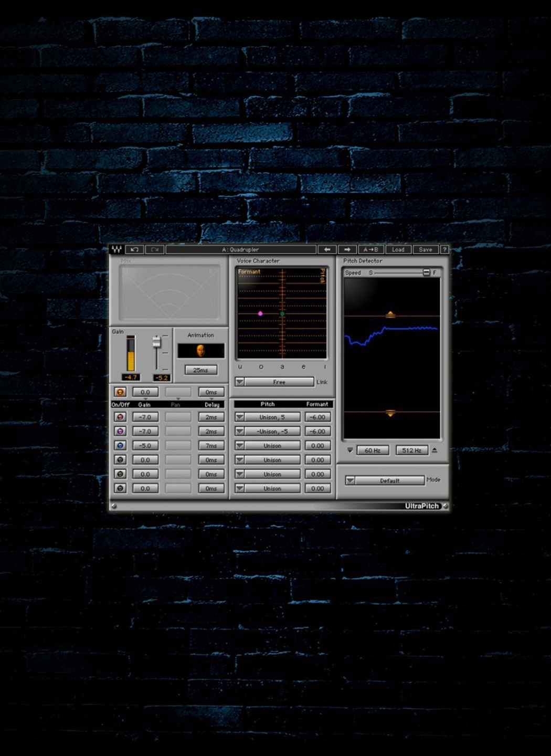Click the Speed slider handle in Pitch Detector

(x=426, y=272)
